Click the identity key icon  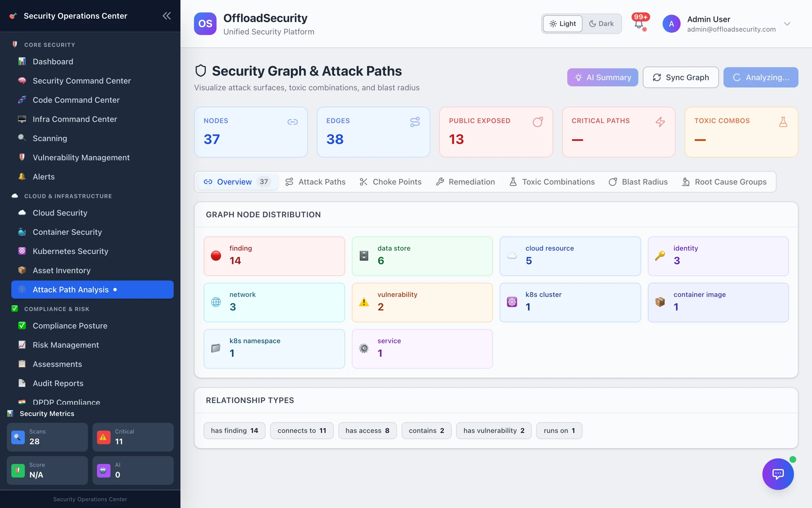pos(660,256)
